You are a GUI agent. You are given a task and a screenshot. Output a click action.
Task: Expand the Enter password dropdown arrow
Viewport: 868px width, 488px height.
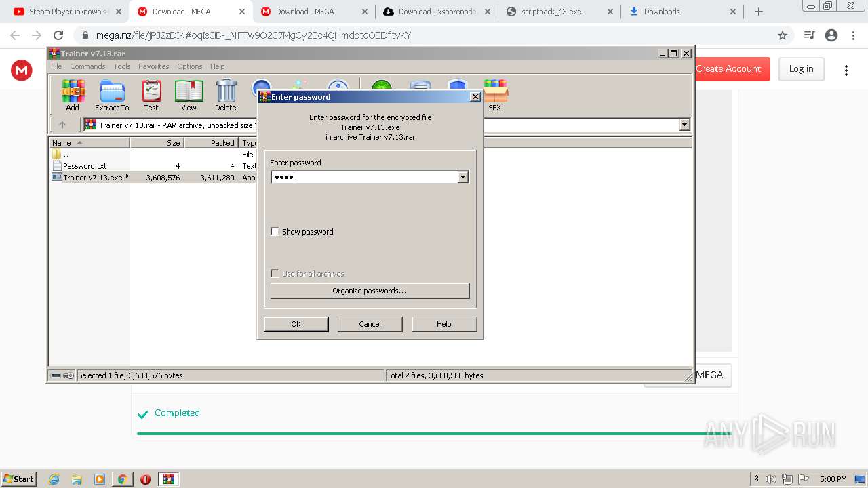click(x=462, y=177)
